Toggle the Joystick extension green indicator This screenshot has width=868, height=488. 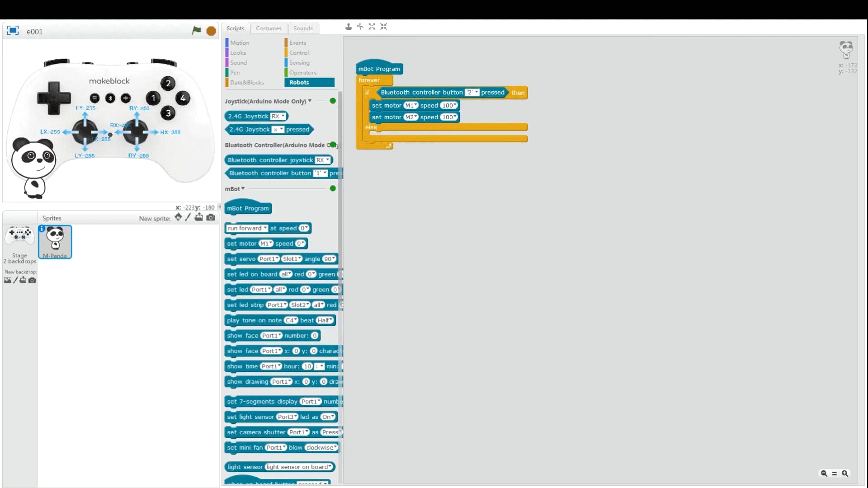333,101
